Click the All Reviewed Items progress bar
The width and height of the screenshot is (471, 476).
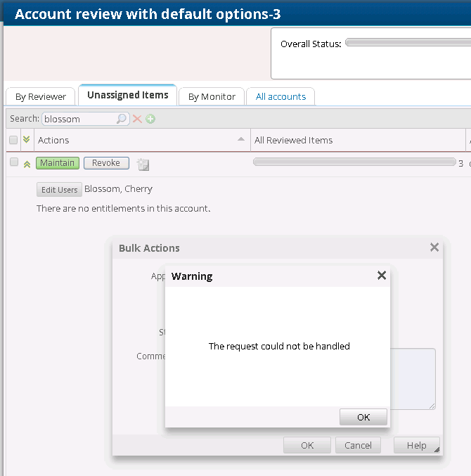(354, 162)
